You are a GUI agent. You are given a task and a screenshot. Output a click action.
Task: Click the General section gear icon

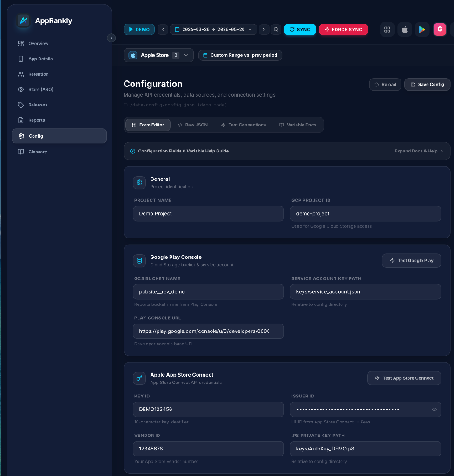pos(139,182)
